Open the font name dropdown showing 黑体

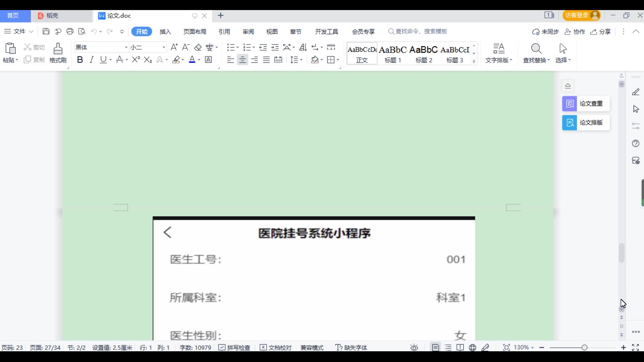point(126,47)
